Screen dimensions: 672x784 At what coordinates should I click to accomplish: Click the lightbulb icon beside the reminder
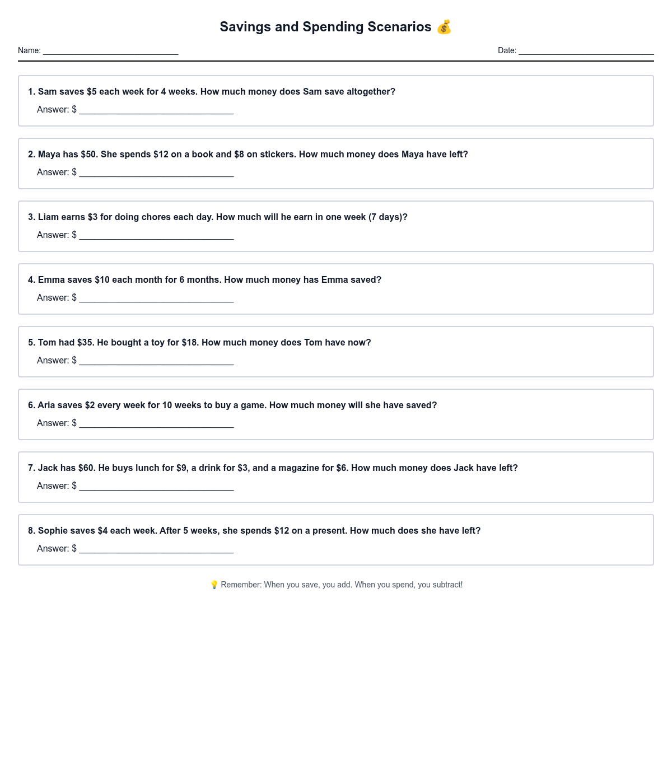(214, 585)
